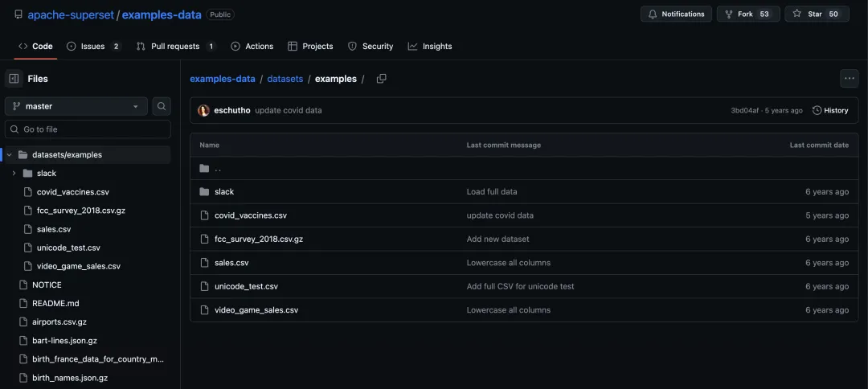The height and width of the screenshot is (389, 868).
Task: Collapse the datasets/examples tree folder
Action: 10,155
